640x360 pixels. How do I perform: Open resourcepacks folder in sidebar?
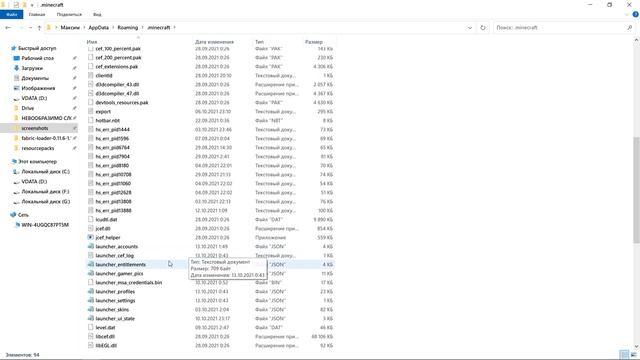tap(38, 148)
